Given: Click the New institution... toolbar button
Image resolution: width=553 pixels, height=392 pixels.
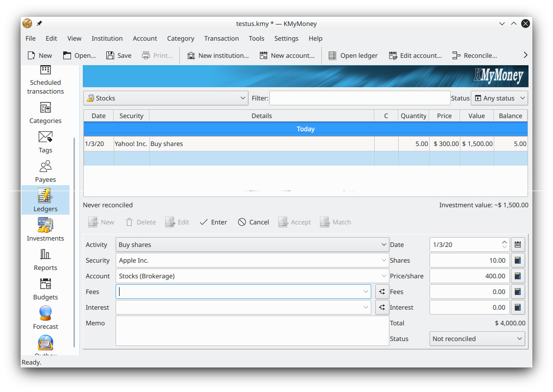Looking at the screenshot, I should click(217, 55).
